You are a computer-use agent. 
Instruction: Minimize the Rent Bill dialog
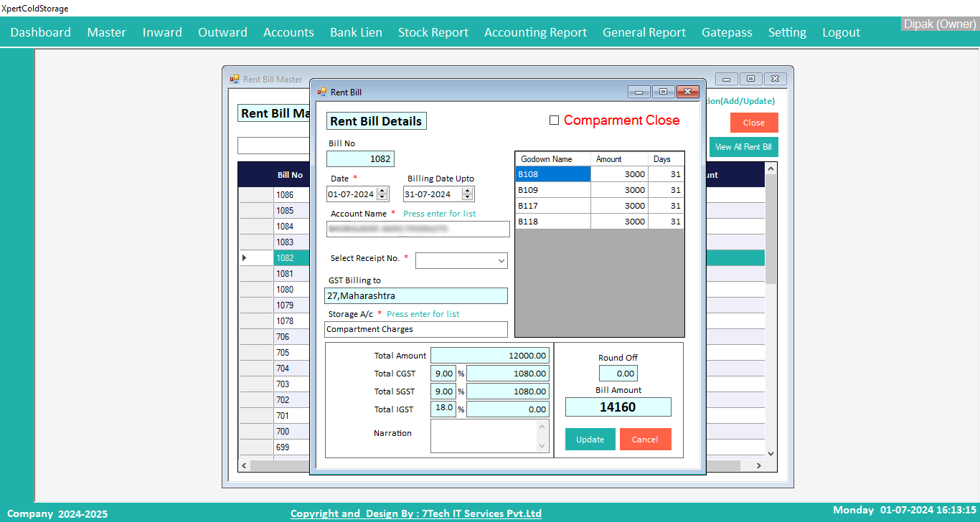pyautogui.click(x=639, y=92)
